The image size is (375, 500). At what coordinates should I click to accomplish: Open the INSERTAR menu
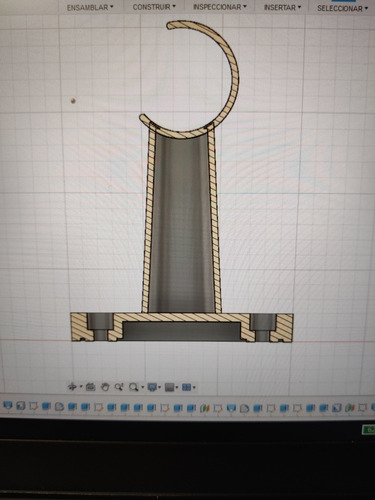[282, 7]
